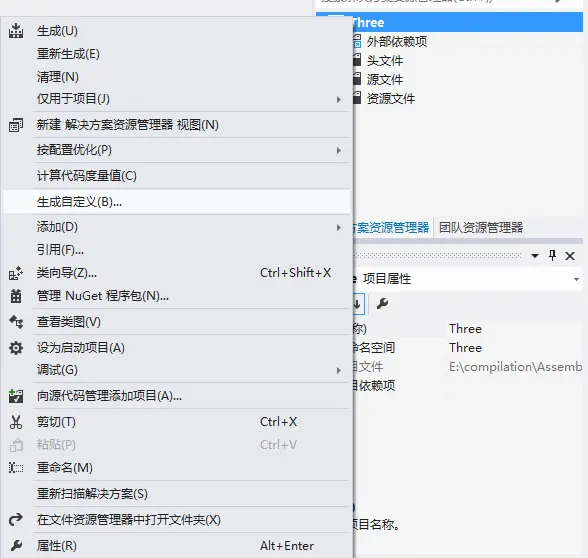Click the wrench property pages icon in Properties panel
The height and width of the screenshot is (558, 588).
pyautogui.click(x=382, y=303)
